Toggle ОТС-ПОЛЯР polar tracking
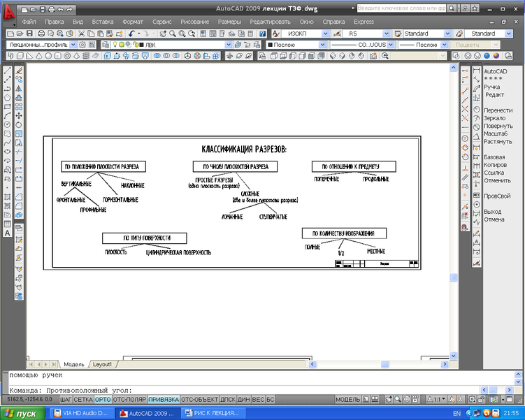This screenshot has width=525, height=420. (129, 399)
